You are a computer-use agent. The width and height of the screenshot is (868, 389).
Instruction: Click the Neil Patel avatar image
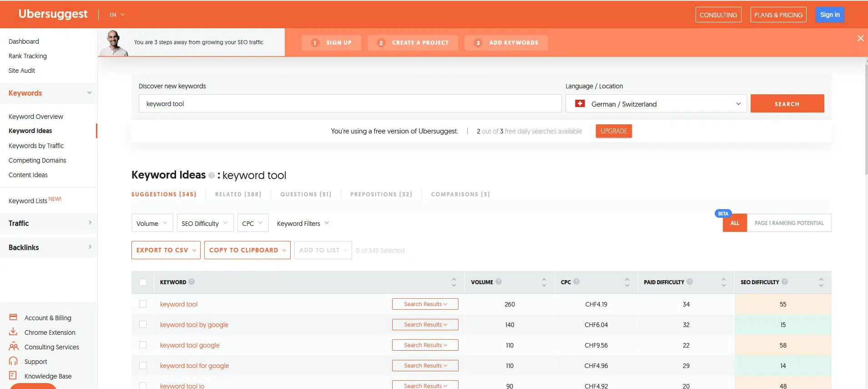(114, 43)
